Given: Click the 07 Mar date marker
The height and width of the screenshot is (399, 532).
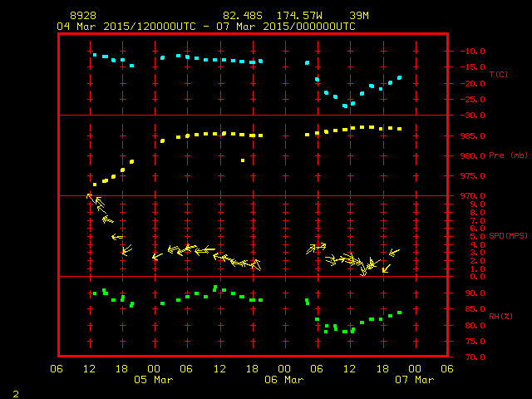Looking at the screenshot, I should [x=413, y=380].
